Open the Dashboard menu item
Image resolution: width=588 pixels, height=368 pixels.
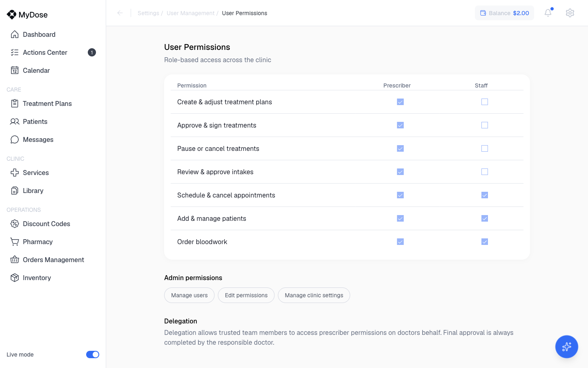point(53,34)
